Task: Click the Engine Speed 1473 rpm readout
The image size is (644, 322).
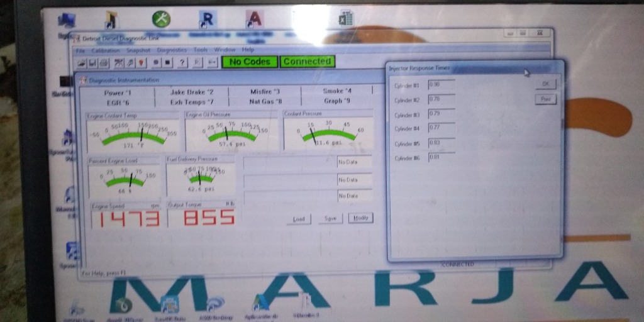Action: [x=125, y=219]
